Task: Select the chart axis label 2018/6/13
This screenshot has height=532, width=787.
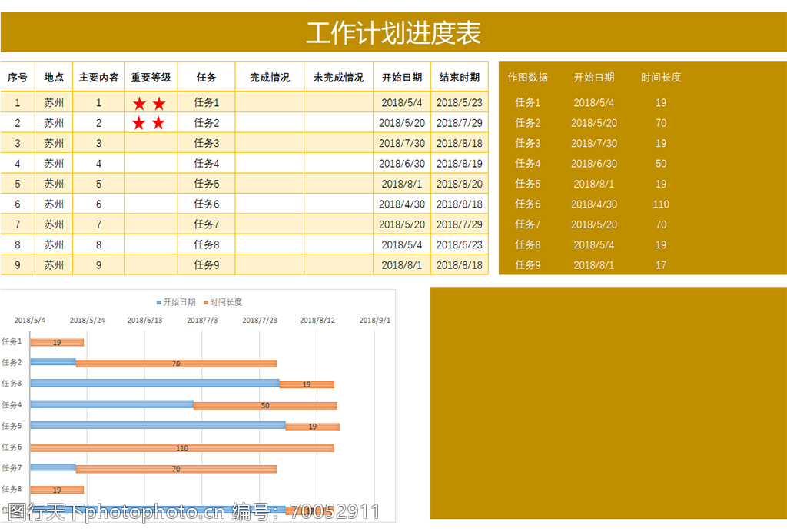Action: (144, 321)
